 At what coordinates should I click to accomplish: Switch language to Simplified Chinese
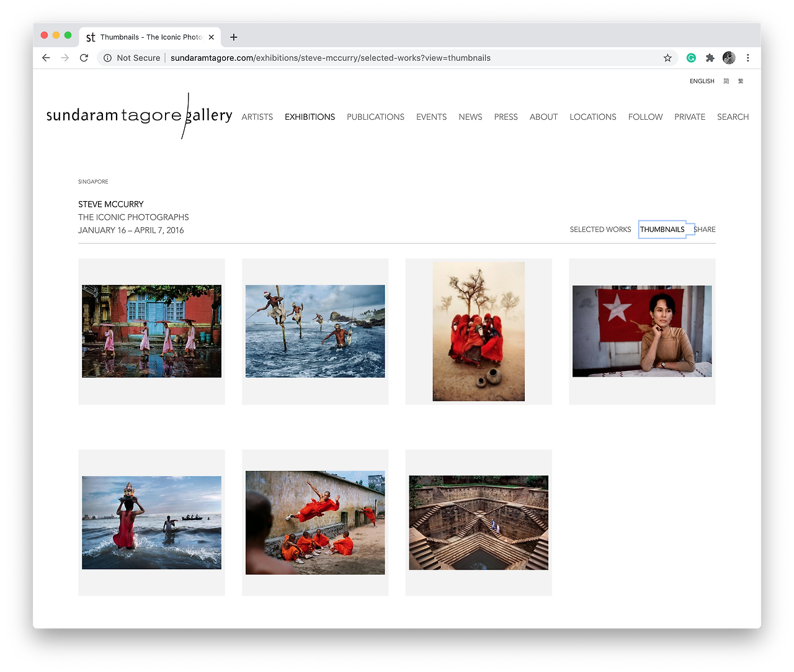click(x=726, y=81)
